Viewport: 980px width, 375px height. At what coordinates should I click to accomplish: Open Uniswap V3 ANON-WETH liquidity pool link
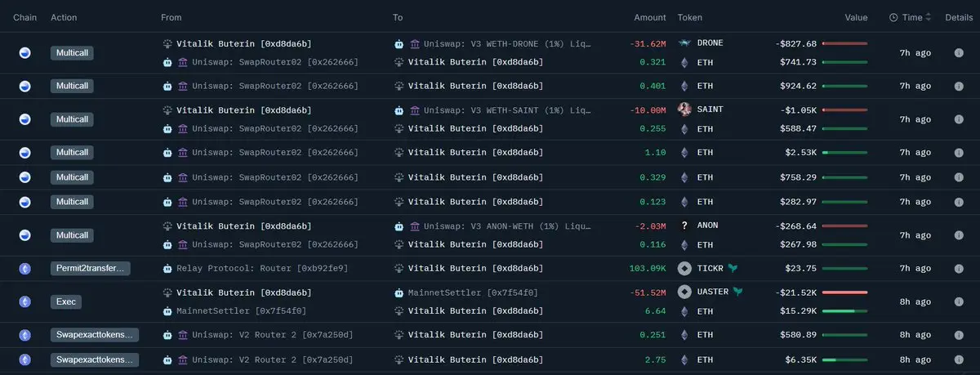point(507,225)
